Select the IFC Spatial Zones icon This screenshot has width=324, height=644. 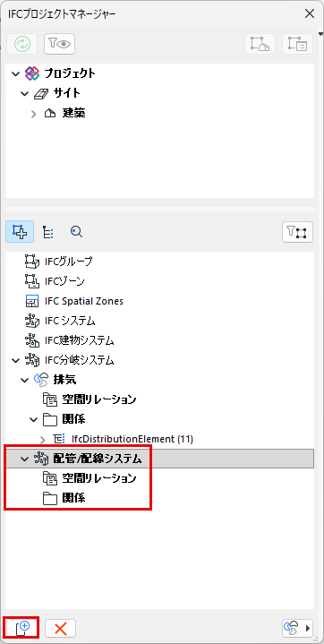(32, 301)
